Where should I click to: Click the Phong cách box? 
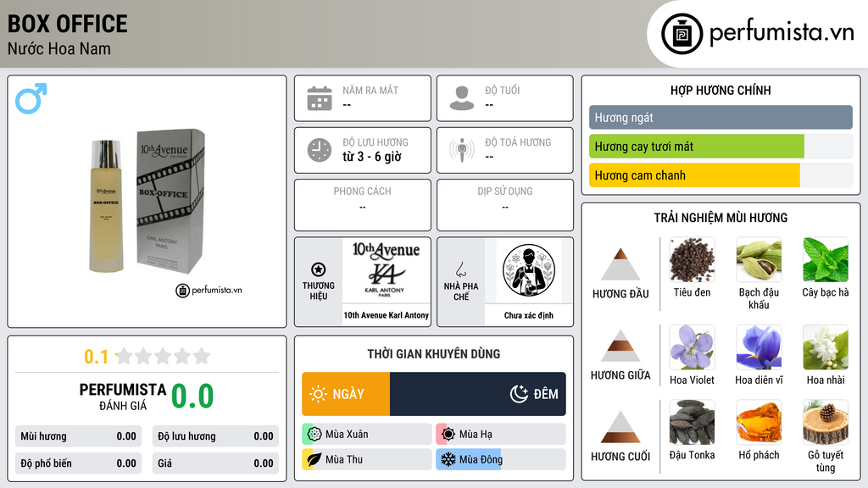click(x=363, y=205)
